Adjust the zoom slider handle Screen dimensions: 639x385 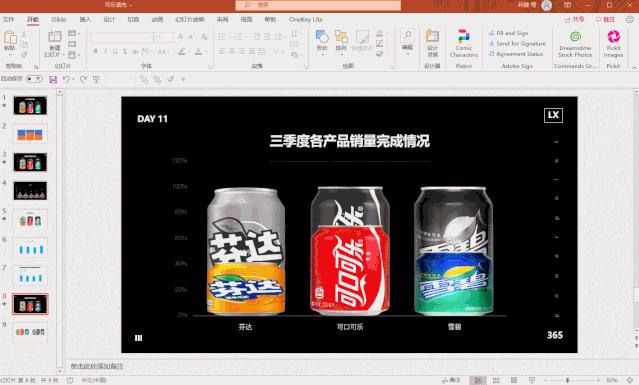(567, 380)
